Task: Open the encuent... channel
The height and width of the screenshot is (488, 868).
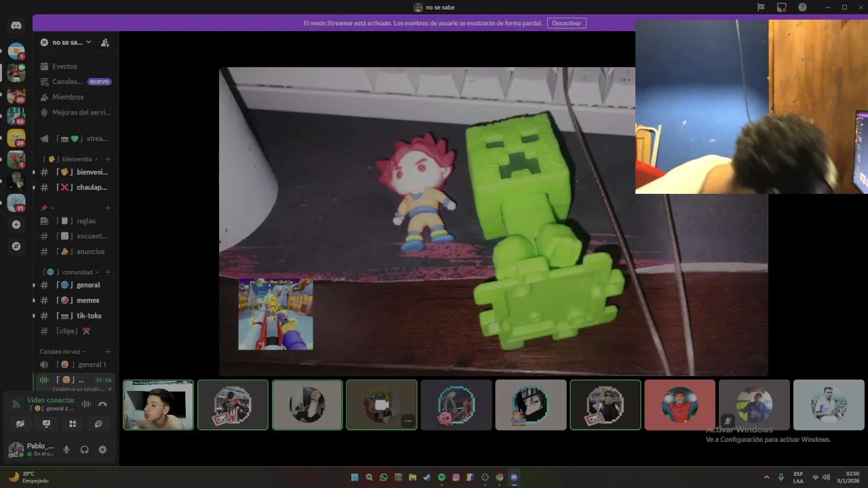Action: (x=75, y=236)
